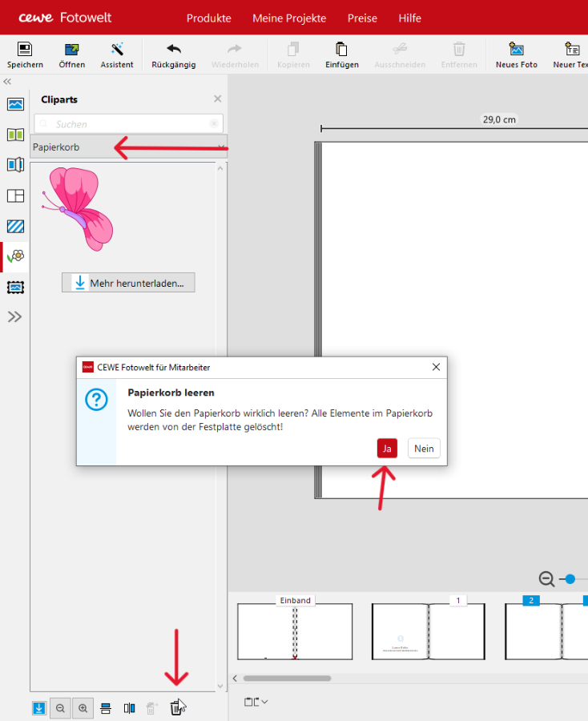The width and height of the screenshot is (588, 721).
Task: Click Mehr herunterladen... button
Action: (x=128, y=283)
